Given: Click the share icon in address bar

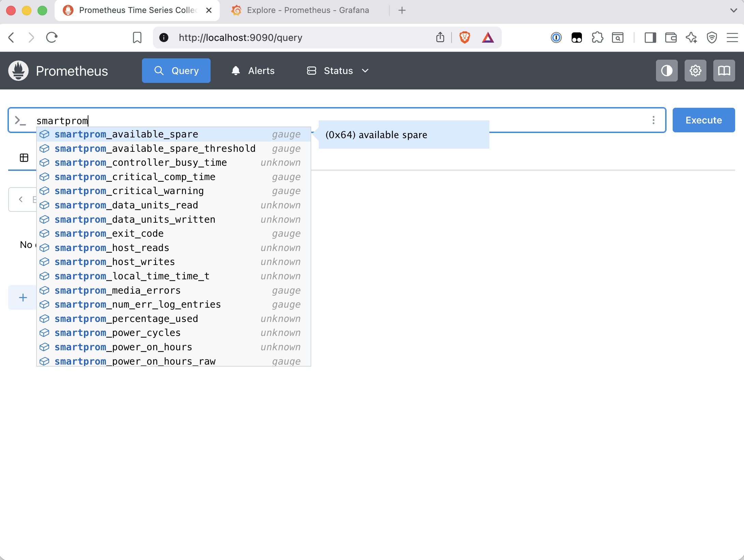Looking at the screenshot, I should (x=440, y=37).
